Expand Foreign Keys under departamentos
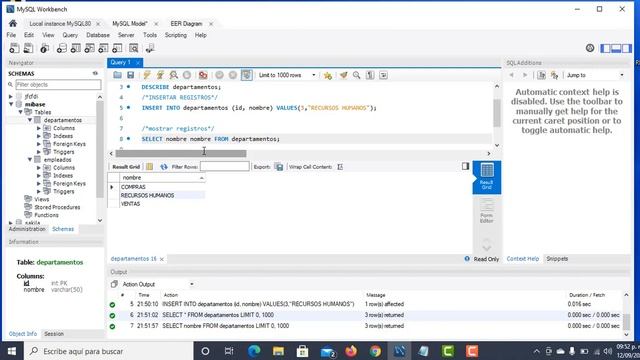This screenshot has width=640, height=360. click(x=39, y=144)
